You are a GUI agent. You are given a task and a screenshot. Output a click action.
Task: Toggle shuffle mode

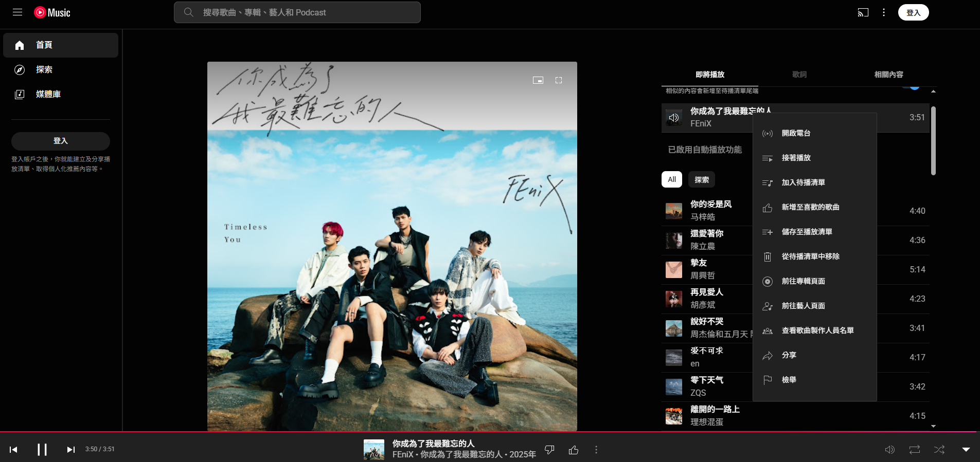click(x=939, y=450)
